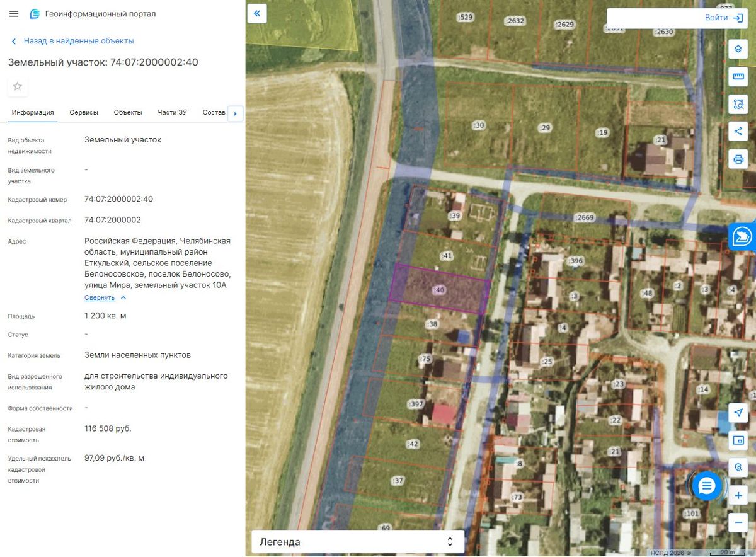Open the map layers panel
This screenshot has width=756, height=557.
coord(738,49)
